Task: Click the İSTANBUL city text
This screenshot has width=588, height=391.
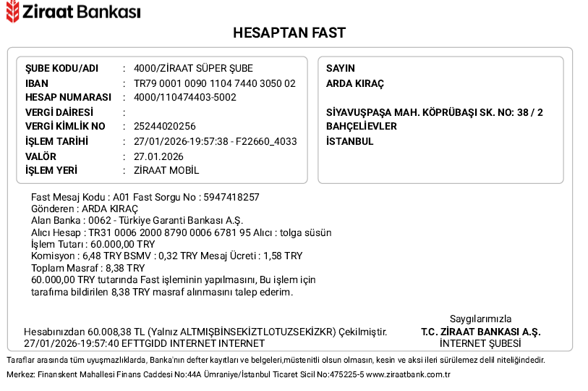Action: coord(350,142)
